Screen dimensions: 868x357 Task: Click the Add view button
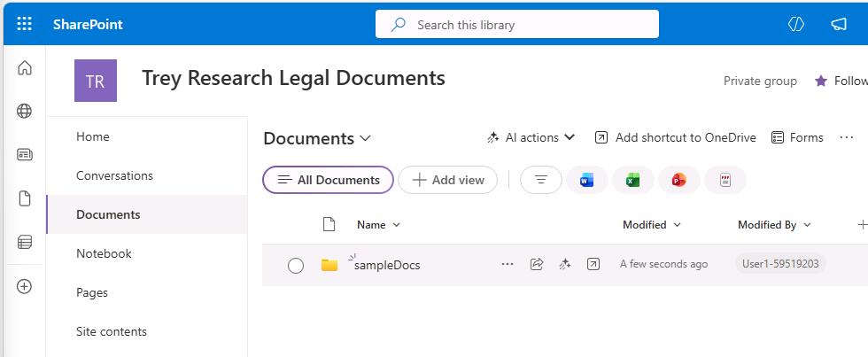pyautogui.click(x=448, y=180)
